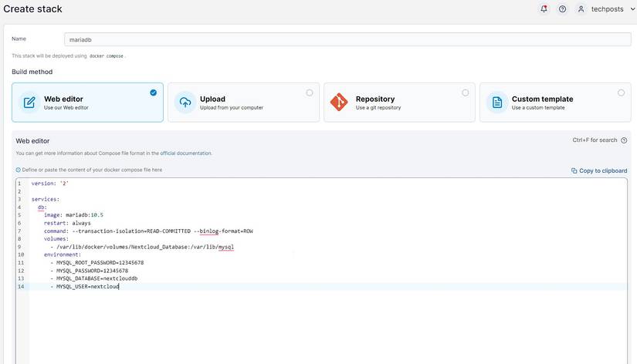Image resolution: width=637 pixels, height=364 pixels.
Task: Click the Nextcloud_Database volume path line
Action: pyautogui.click(x=142, y=247)
